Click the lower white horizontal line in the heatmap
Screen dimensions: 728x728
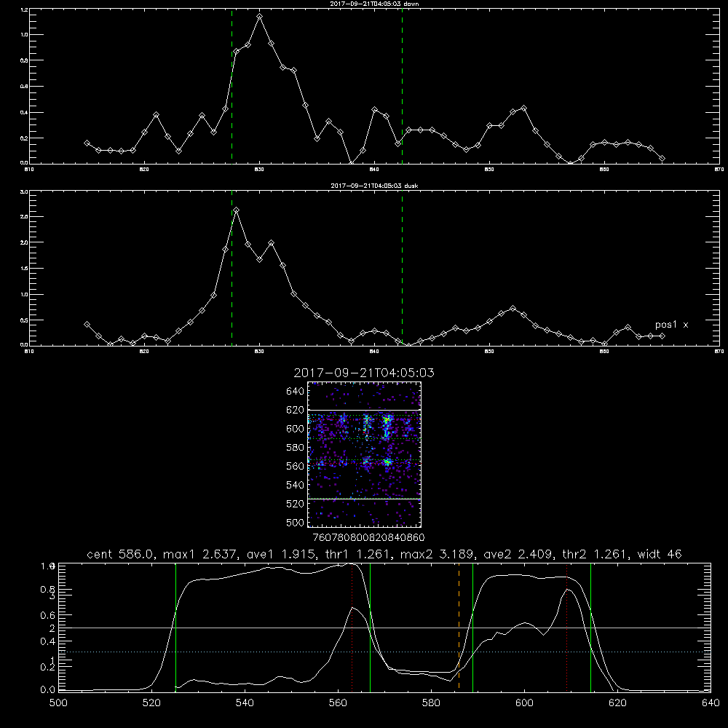point(365,499)
